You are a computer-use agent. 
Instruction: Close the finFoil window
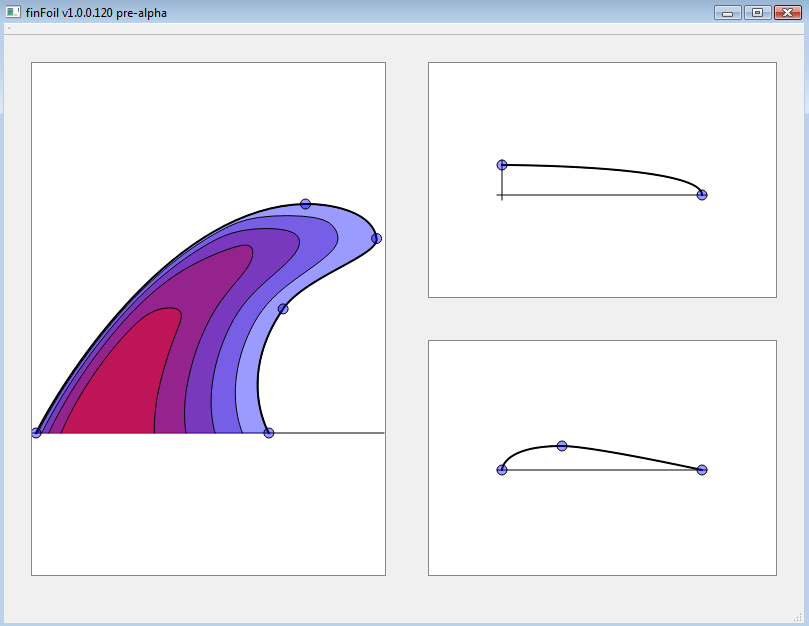787,12
